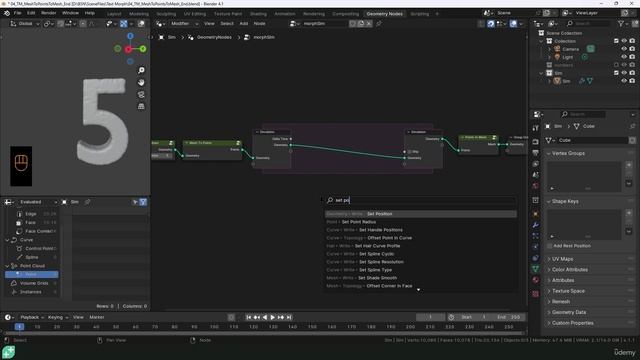The height and width of the screenshot is (360, 640).
Task: Enable Add Rest Position checkbox
Action: pyautogui.click(x=550, y=246)
